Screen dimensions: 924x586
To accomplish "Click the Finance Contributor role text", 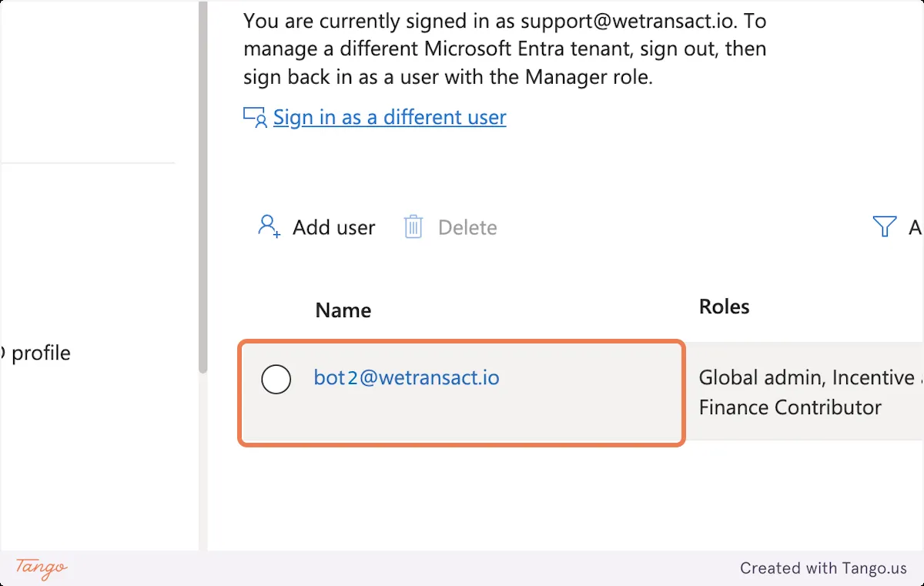I will tap(790, 407).
